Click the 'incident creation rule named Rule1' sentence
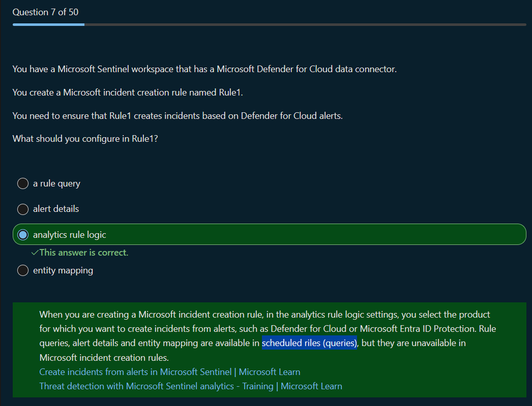Viewport: 532px width, 406px height. tap(127, 93)
